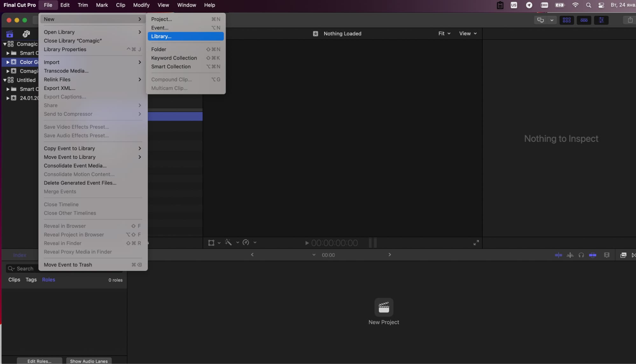636x364 pixels.
Task: Open the workspace layout dropdown chevron
Action: tap(552, 20)
